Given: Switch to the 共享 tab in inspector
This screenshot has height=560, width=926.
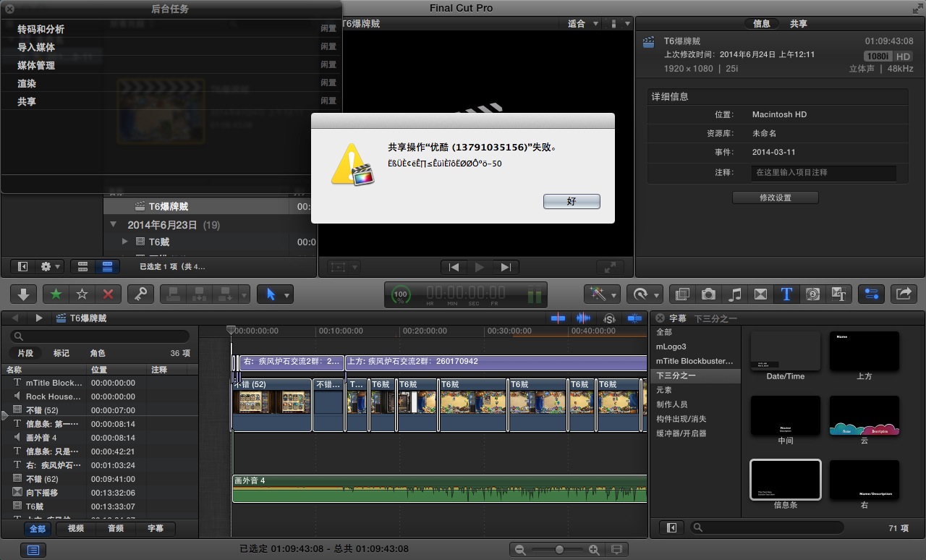Looking at the screenshot, I should (798, 24).
